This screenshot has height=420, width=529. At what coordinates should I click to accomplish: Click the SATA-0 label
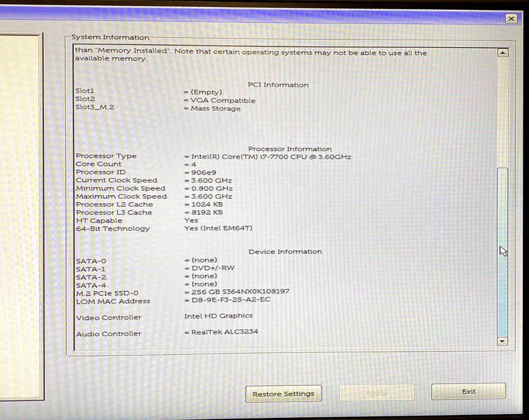(x=91, y=261)
